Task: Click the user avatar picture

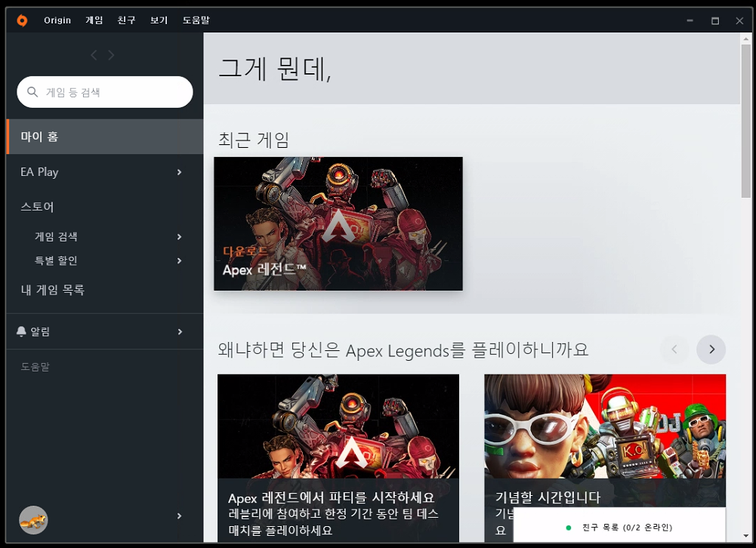Action: (33, 520)
